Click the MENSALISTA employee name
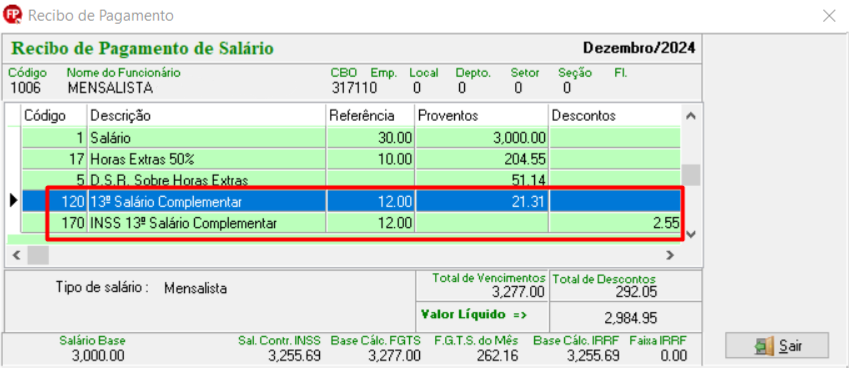 click(110, 88)
